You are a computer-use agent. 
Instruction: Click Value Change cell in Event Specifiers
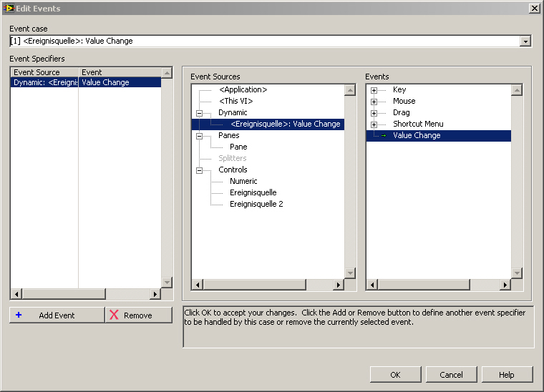coord(120,82)
